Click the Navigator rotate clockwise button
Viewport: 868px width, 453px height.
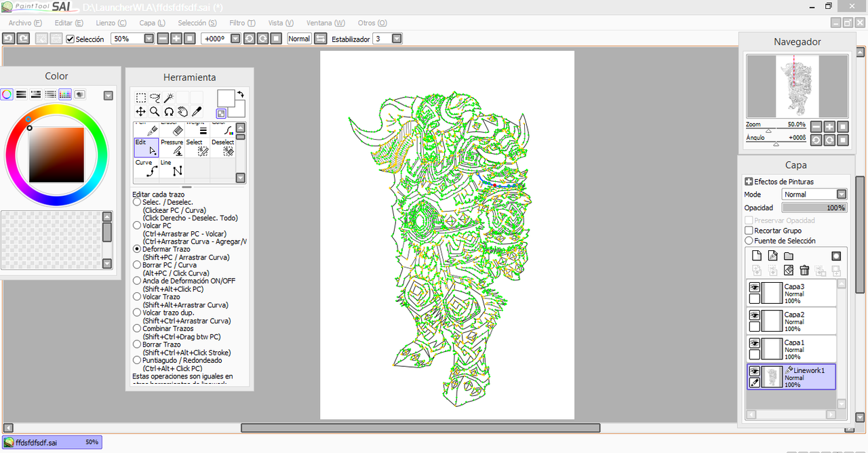(829, 140)
